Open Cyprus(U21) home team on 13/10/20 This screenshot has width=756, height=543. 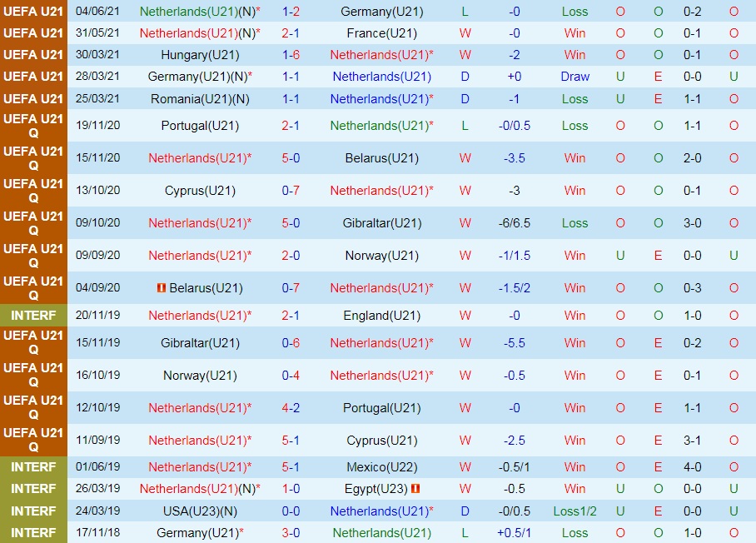[200, 190]
